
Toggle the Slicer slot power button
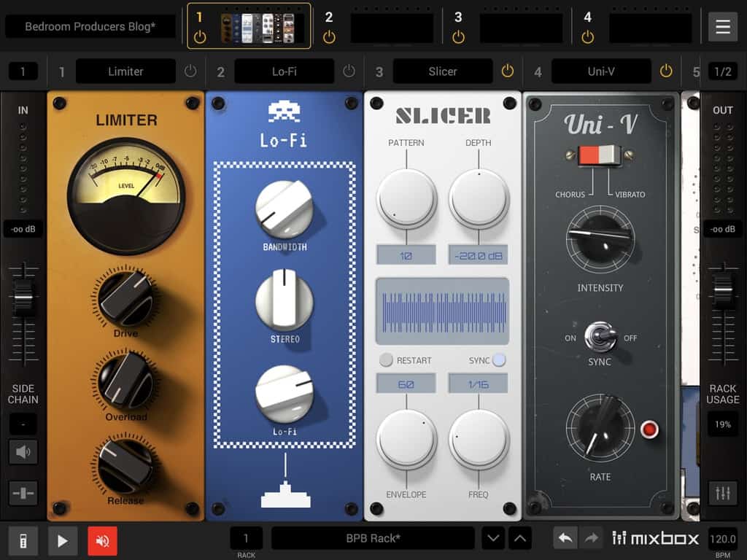tap(508, 71)
